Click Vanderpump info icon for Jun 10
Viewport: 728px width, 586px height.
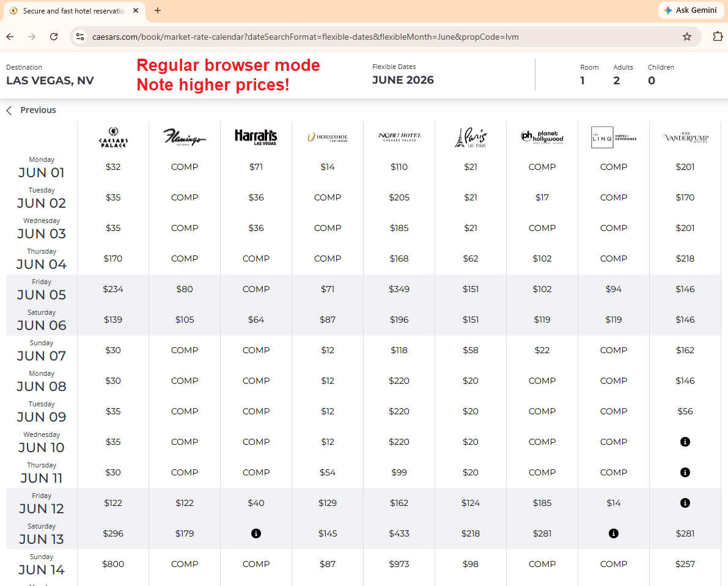click(685, 442)
